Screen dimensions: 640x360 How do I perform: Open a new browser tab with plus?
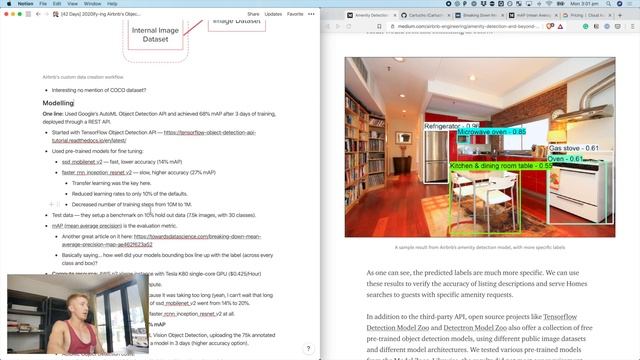(620, 15)
